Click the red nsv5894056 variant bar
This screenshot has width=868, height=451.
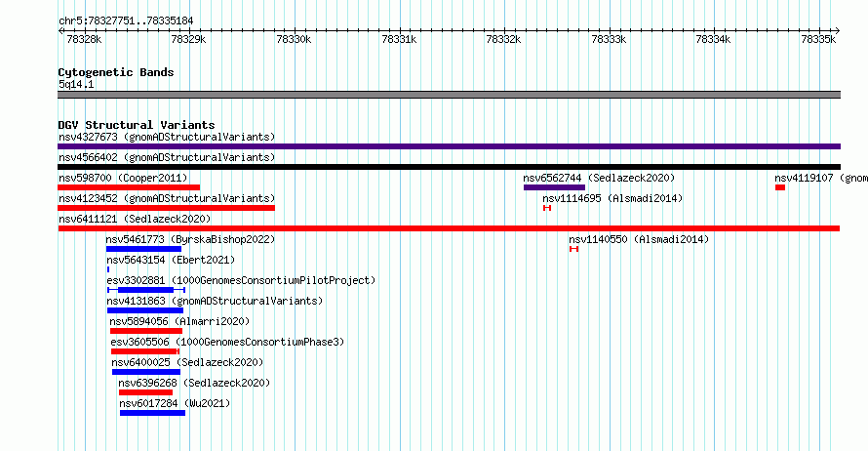coord(146,331)
